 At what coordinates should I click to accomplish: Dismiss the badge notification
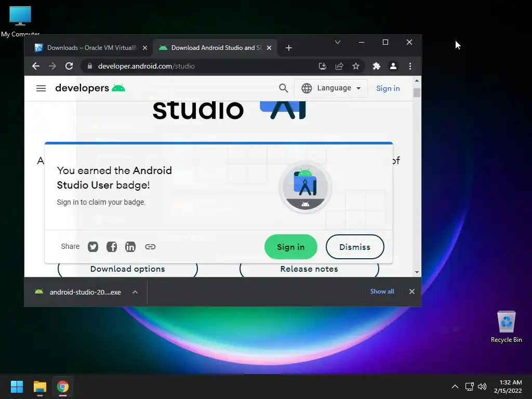(x=355, y=247)
